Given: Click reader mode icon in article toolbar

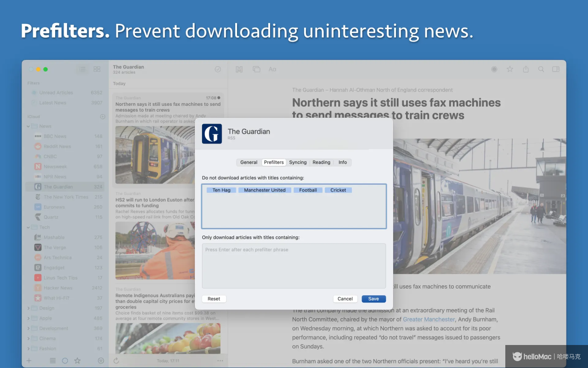Looking at the screenshot, I should click(x=239, y=69).
